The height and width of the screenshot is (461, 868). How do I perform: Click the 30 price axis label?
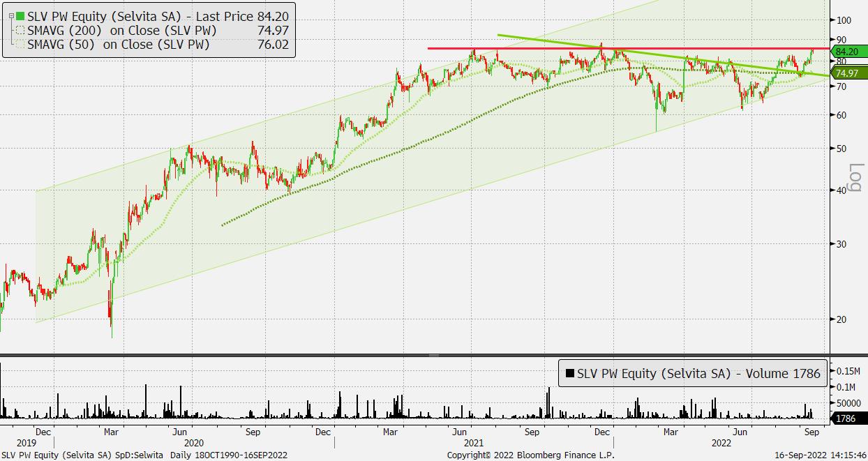pyautogui.click(x=841, y=243)
